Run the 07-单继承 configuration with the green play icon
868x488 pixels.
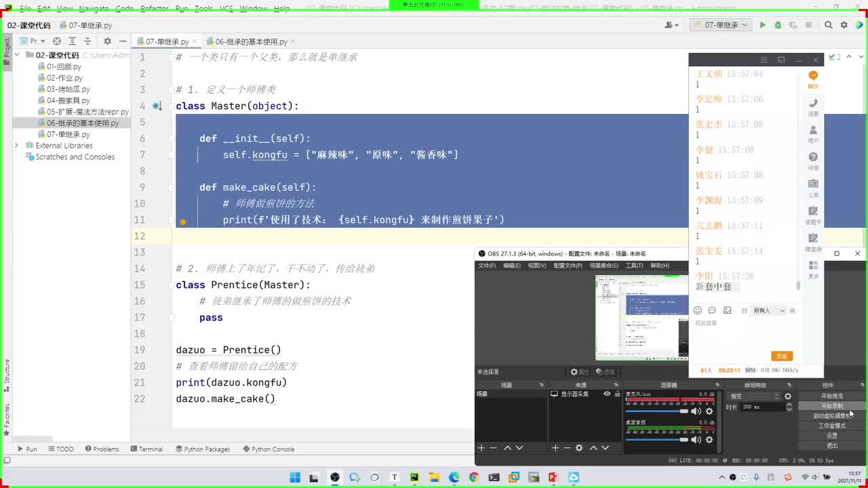(x=762, y=25)
